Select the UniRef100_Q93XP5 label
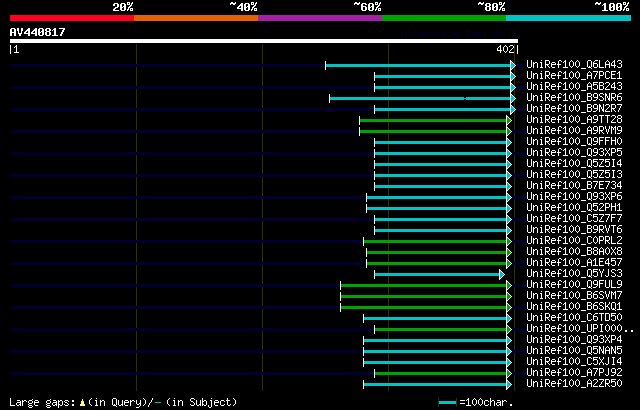This screenshot has width=640, height=410. [x=574, y=153]
